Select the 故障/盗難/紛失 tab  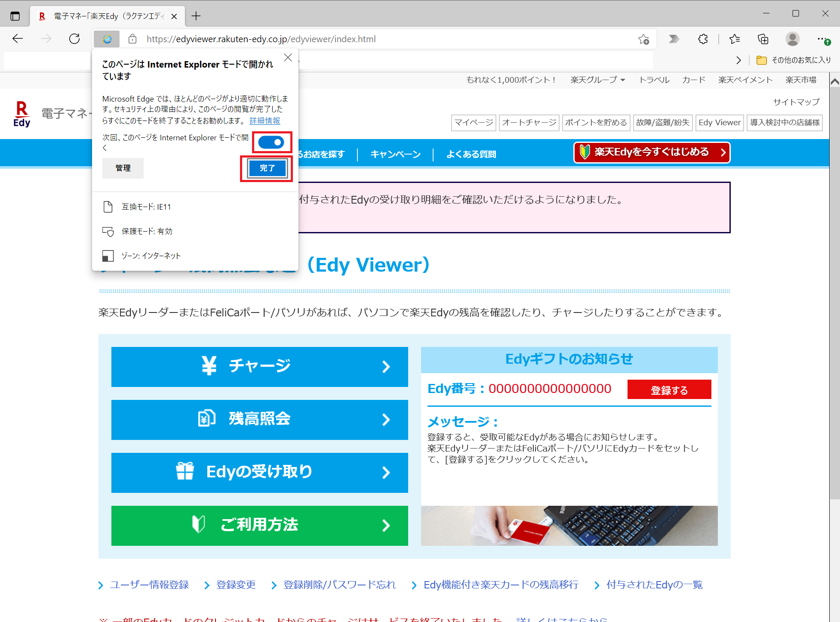tap(663, 123)
